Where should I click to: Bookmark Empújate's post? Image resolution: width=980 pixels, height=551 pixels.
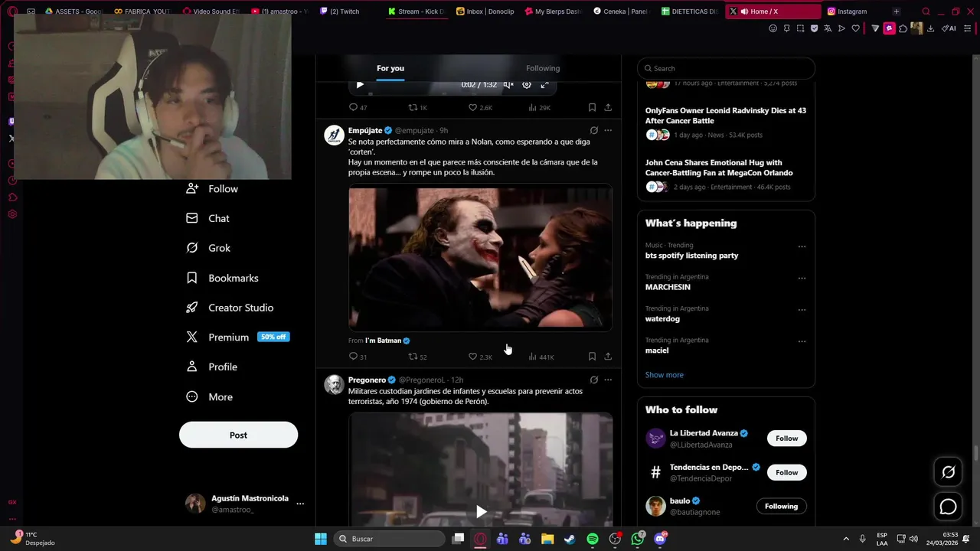(x=592, y=357)
